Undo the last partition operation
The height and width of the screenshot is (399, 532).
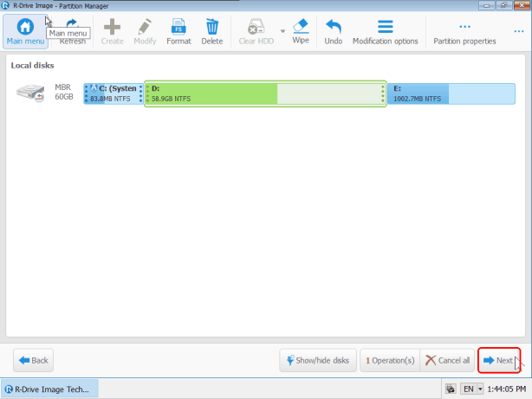click(x=334, y=31)
